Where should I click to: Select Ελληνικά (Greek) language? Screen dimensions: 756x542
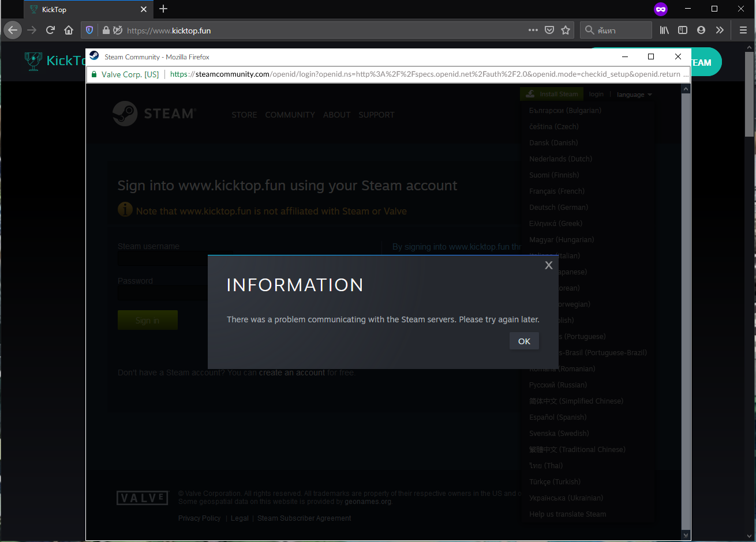[556, 223]
